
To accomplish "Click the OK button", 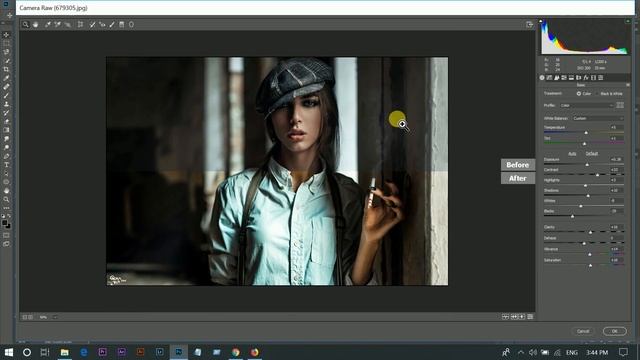I will click(614, 331).
